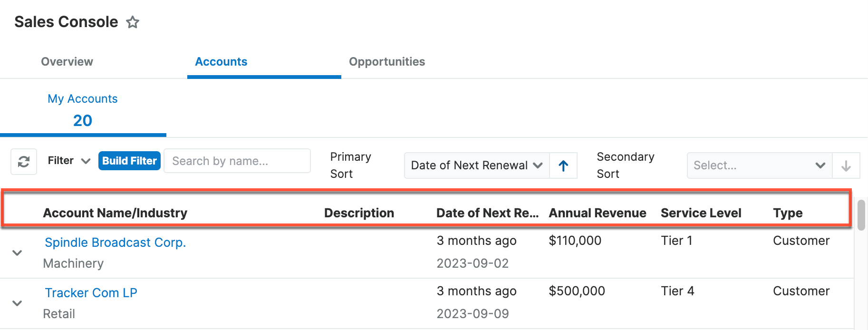Open the Filter dropdown
This screenshot has height=330, width=868.
click(69, 161)
